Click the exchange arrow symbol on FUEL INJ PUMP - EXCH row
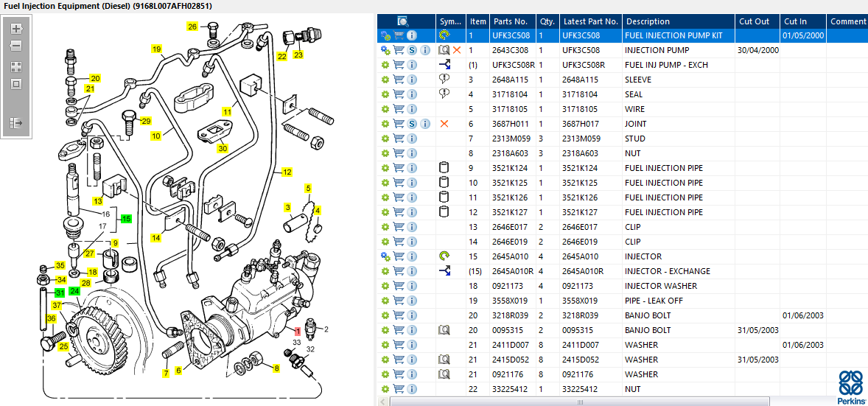The image size is (868, 406). (444, 65)
